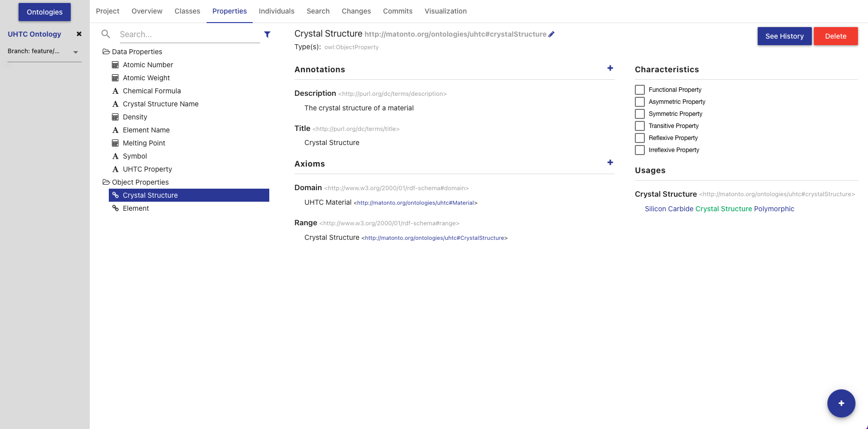The height and width of the screenshot is (429, 868).
Task: Toggle the Transitive Property checkbox
Action: pos(640,126)
